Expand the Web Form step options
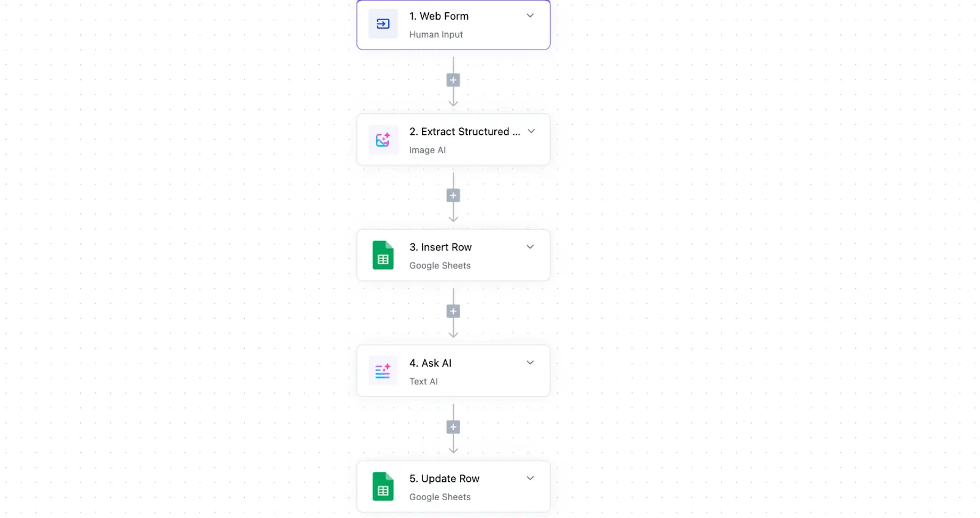 (530, 16)
